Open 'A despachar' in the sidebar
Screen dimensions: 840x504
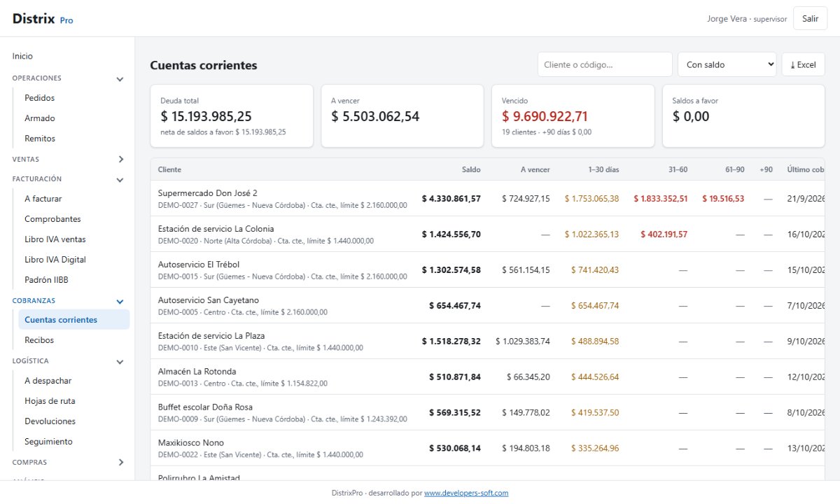[x=73, y=381]
